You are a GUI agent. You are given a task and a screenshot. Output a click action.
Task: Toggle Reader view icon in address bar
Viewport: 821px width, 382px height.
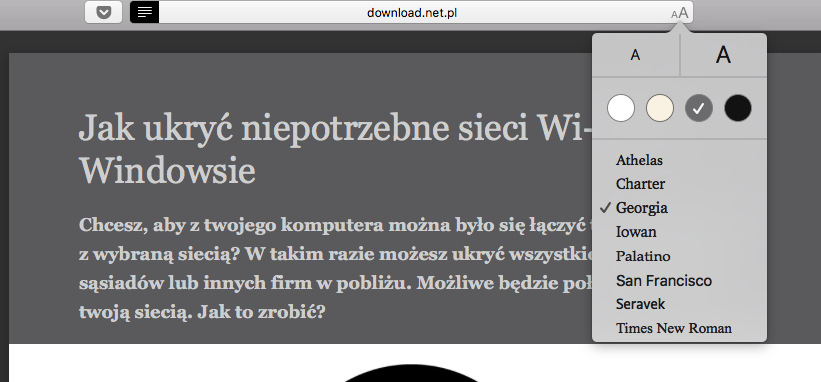tap(145, 13)
